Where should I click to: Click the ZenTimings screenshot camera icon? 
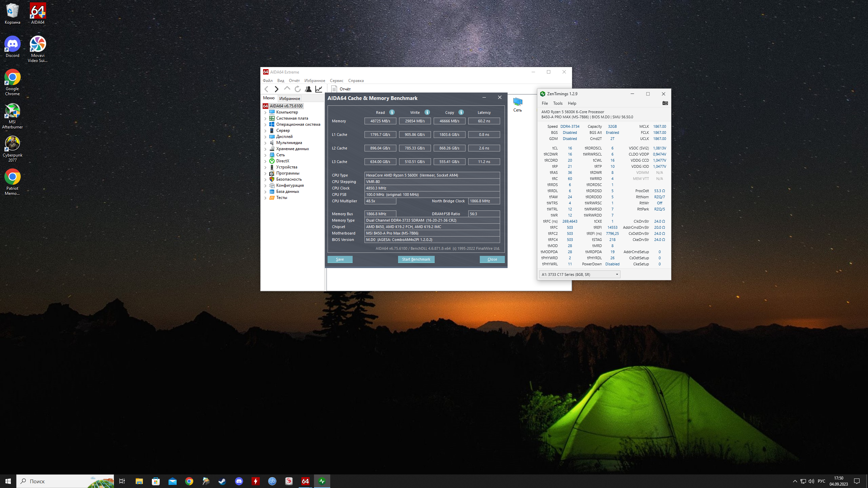click(665, 103)
